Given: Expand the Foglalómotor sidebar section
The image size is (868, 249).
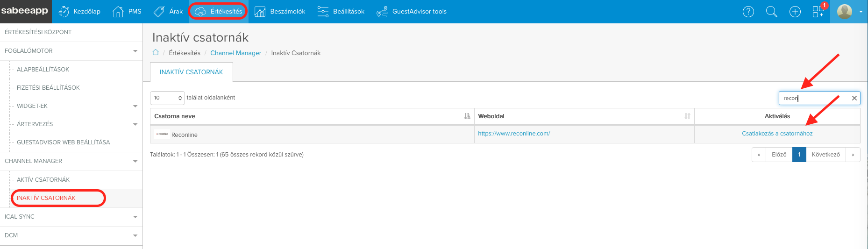Looking at the screenshot, I should click(135, 51).
